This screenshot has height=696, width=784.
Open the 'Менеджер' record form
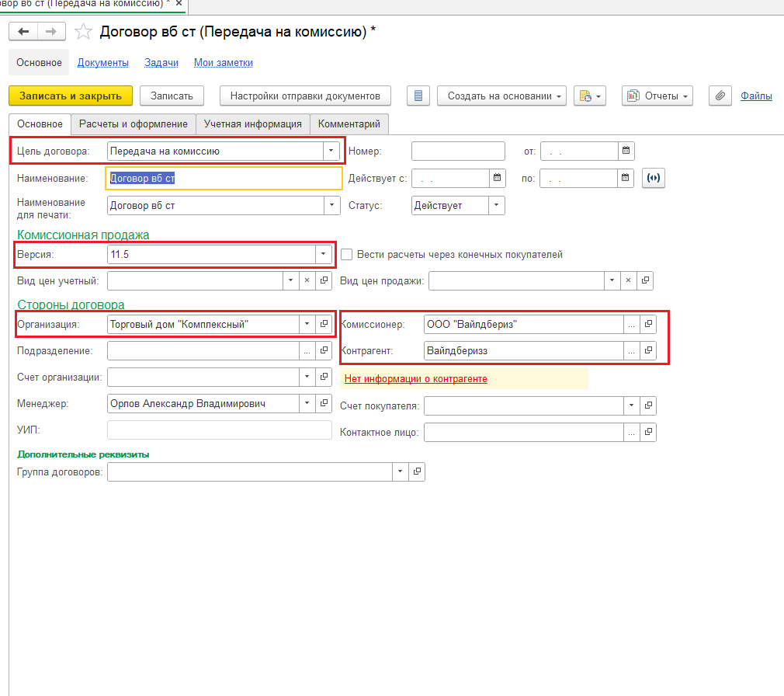click(x=324, y=403)
